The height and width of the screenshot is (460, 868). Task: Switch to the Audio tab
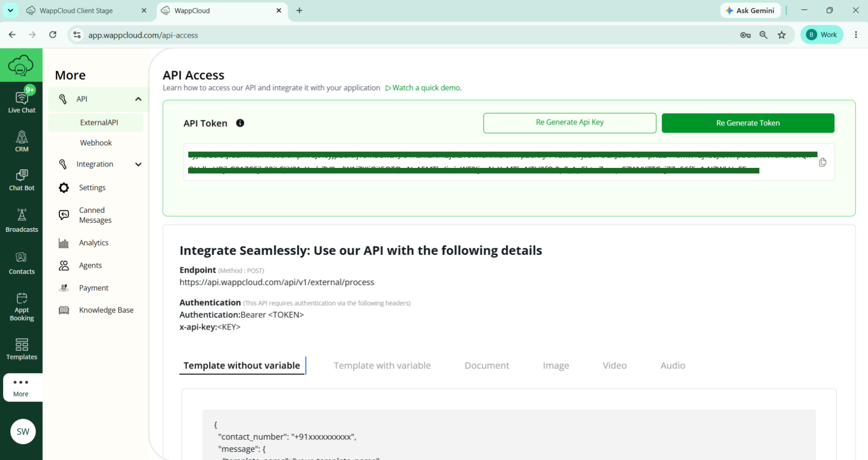(672, 365)
